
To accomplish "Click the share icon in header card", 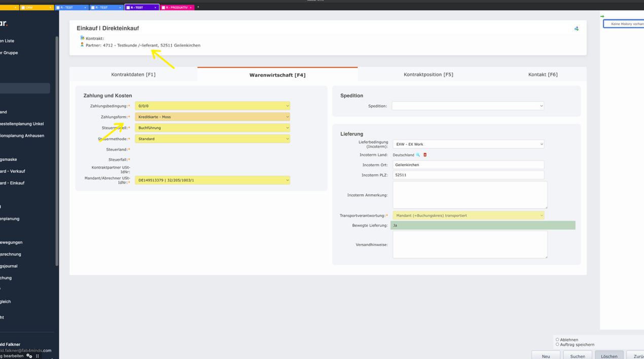I will pyautogui.click(x=576, y=28).
